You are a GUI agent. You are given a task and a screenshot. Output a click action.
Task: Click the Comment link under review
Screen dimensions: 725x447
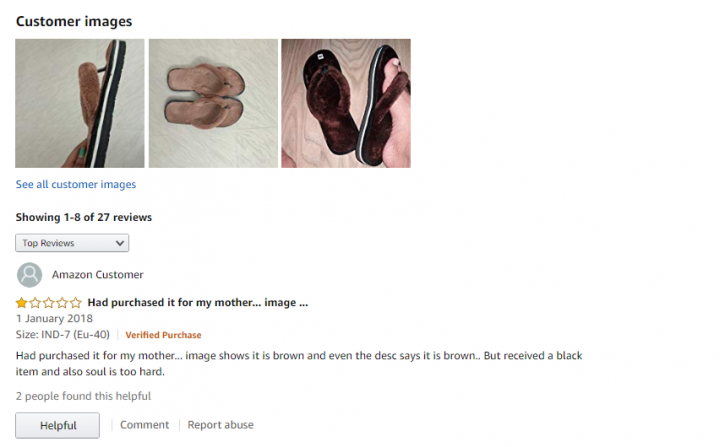point(144,425)
